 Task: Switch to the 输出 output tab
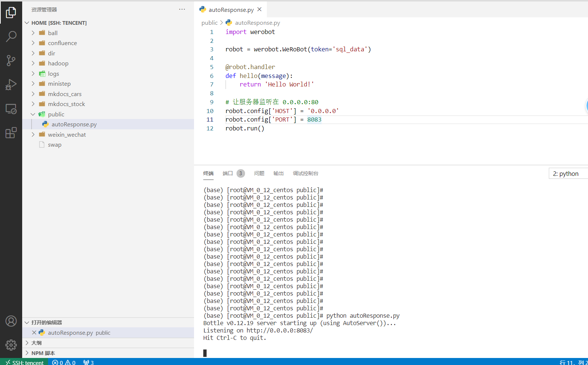click(278, 173)
